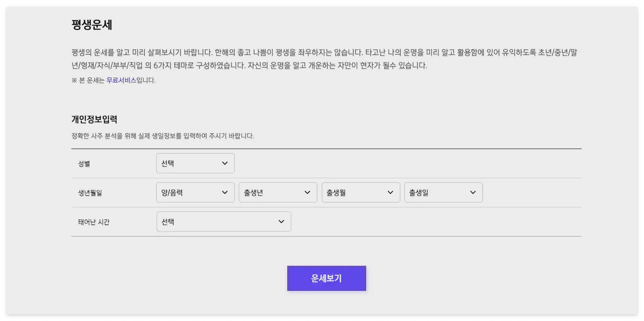
Task: Click the 평생운세 page heading
Action: tap(92, 25)
